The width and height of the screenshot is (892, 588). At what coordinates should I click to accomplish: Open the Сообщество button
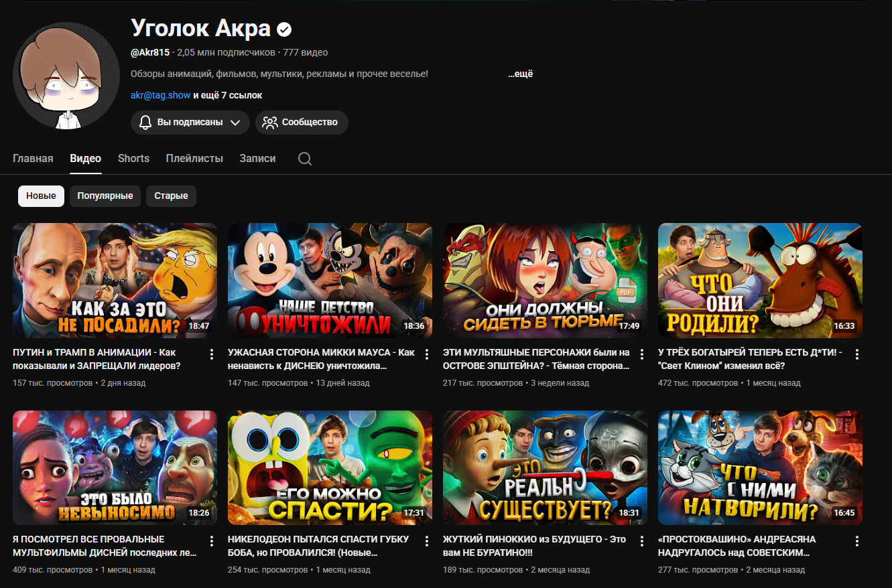(302, 123)
